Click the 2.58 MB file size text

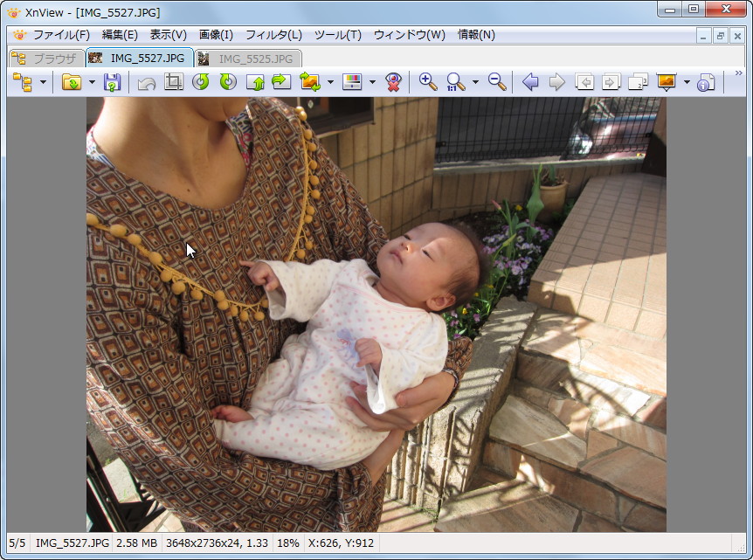click(x=137, y=543)
